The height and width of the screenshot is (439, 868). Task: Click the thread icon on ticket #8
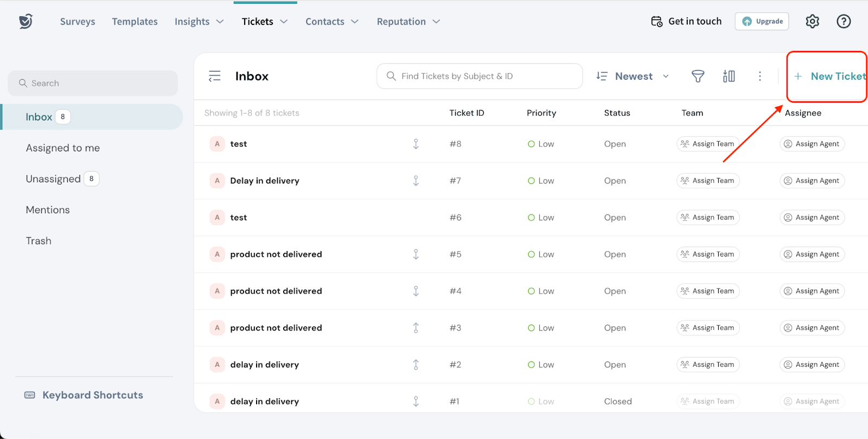pos(416,144)
